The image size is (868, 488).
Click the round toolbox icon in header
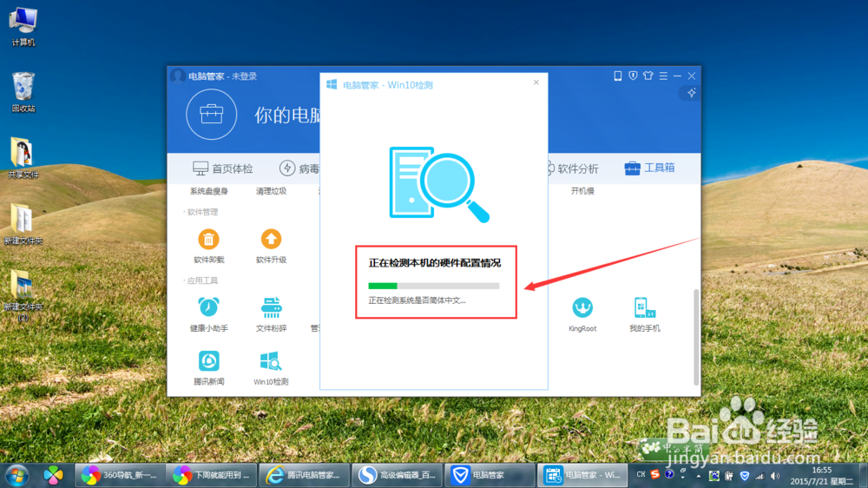tap(212, 115)
